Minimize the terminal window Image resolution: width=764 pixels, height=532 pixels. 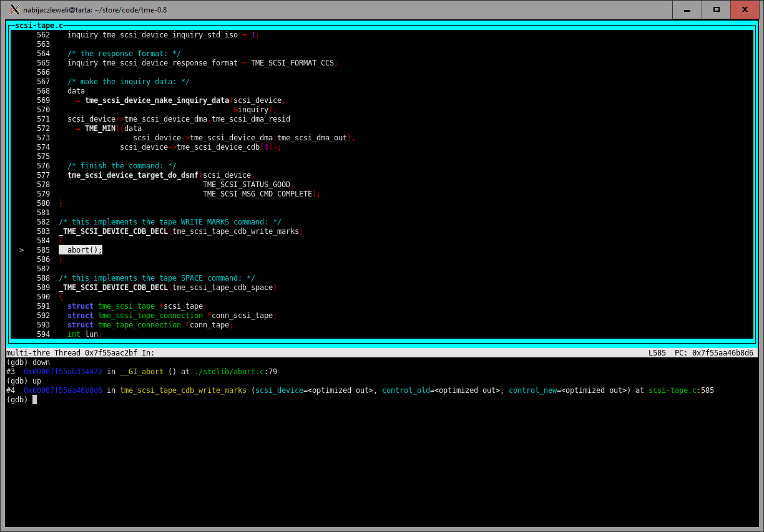[687, 9]
